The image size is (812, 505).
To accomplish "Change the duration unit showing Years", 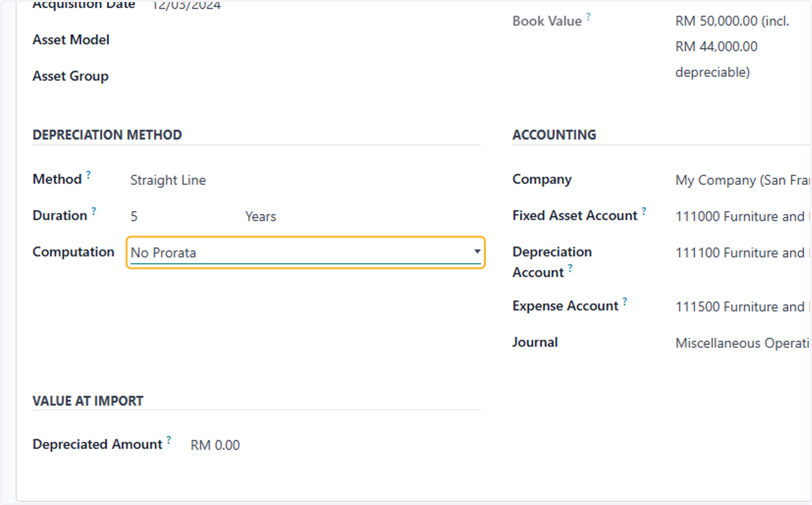I will [x=261, y=217].
